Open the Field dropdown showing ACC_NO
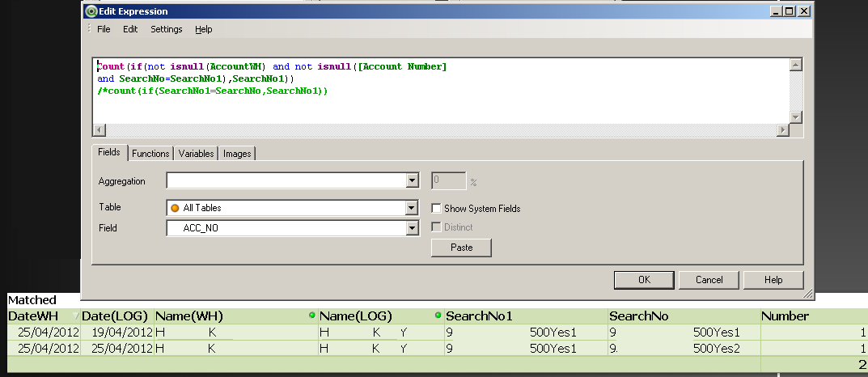868x377 pixels. pos(412,229)
